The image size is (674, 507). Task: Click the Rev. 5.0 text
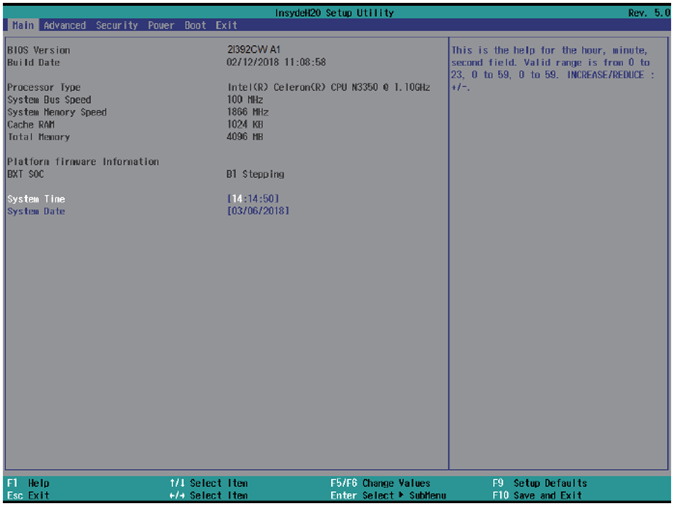point(649,13)
